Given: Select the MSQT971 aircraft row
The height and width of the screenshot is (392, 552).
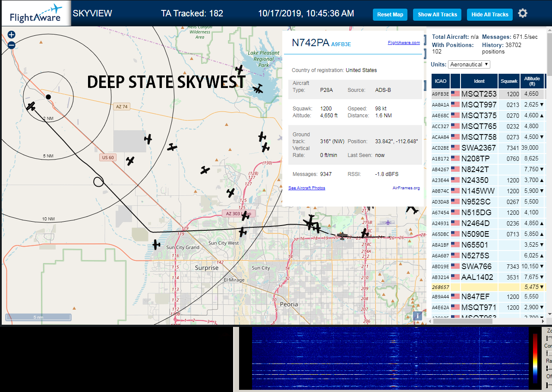Looking at the screenshot, I should [x=489, y=307].
